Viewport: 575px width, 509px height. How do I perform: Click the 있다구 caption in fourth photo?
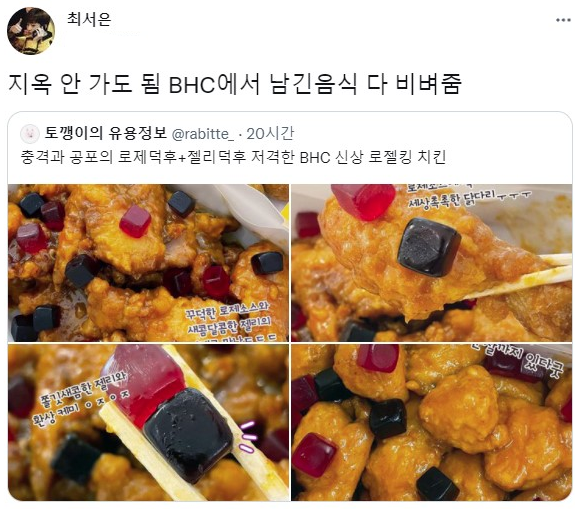pos(544,363)
